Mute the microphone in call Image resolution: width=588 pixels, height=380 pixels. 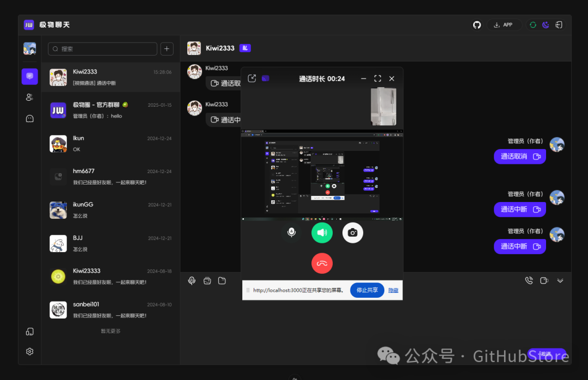click(x=291, y=232)
